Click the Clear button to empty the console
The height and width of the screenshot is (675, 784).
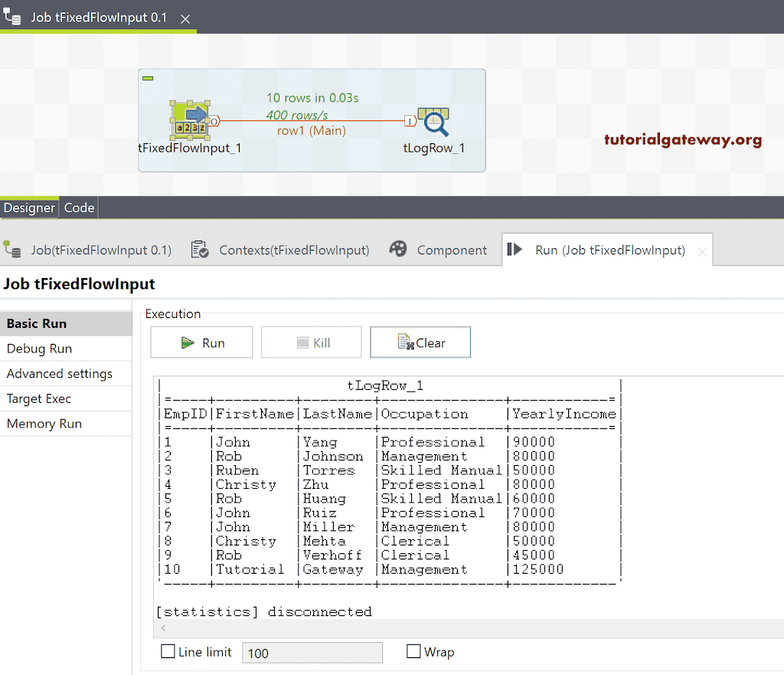(x=420, y=342)
